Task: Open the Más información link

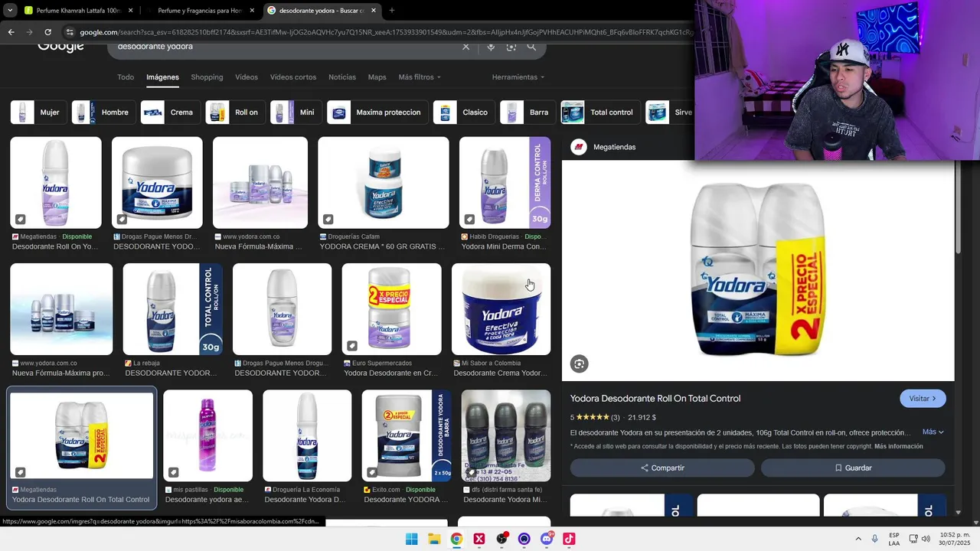Action: click(898, 446)
